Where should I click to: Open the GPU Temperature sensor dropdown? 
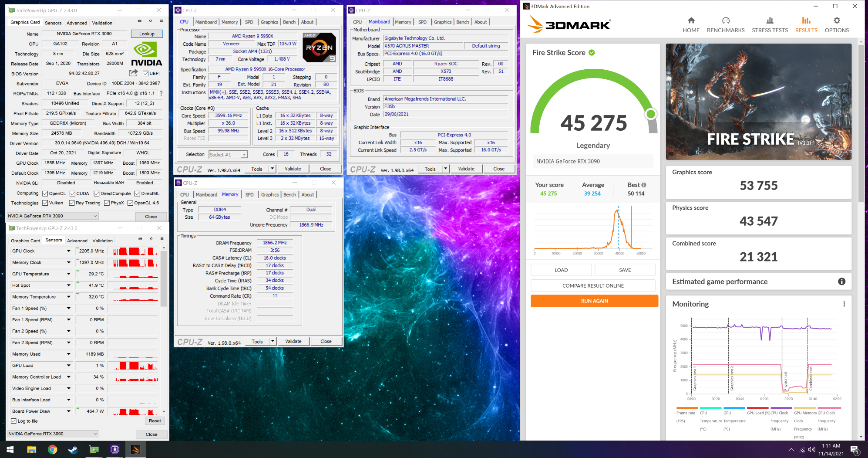68,274
